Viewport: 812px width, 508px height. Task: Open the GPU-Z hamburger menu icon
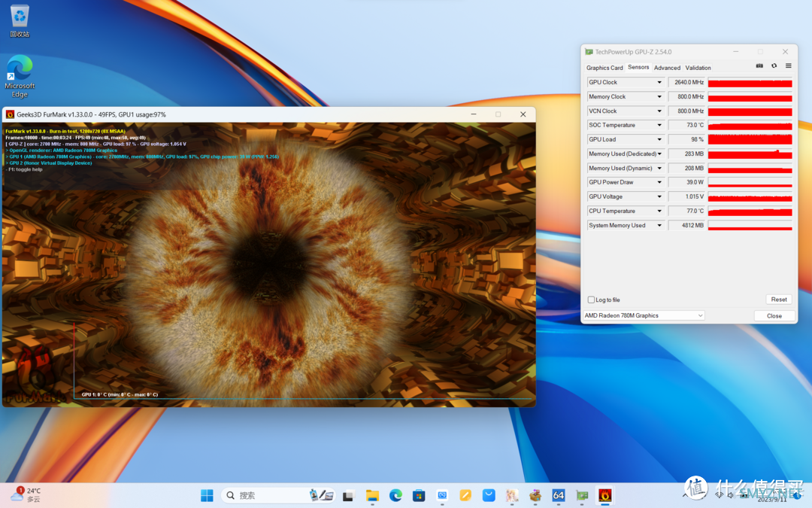(x=788, y=65)
